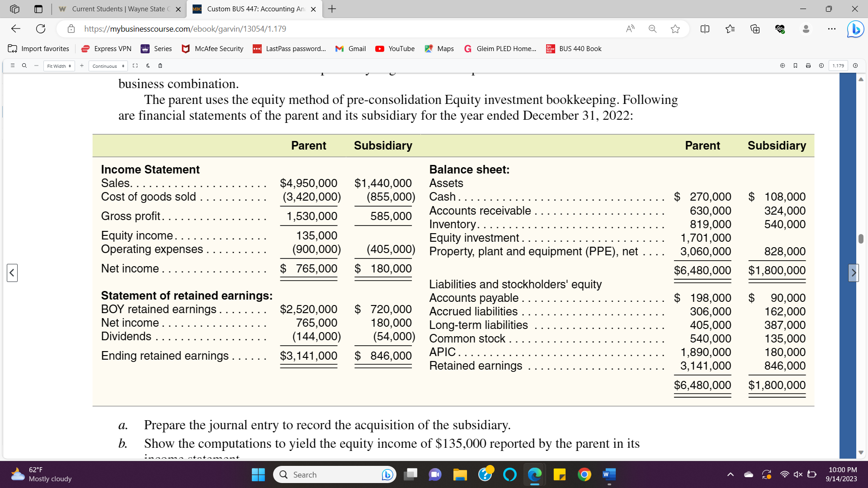Image resolution: width=868 pixels, height=488 pixels.
Task: Print the current ebook page
Action: pos(808,66)
